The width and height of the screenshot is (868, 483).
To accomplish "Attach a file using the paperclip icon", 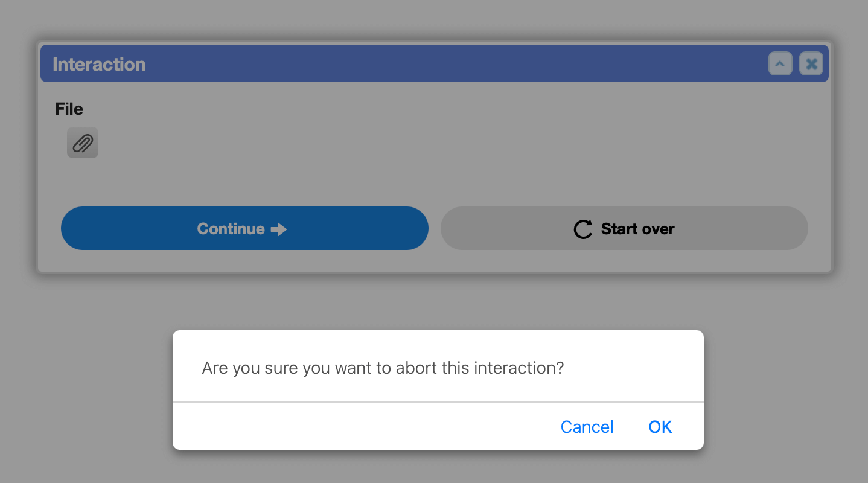I will [83, 143].
